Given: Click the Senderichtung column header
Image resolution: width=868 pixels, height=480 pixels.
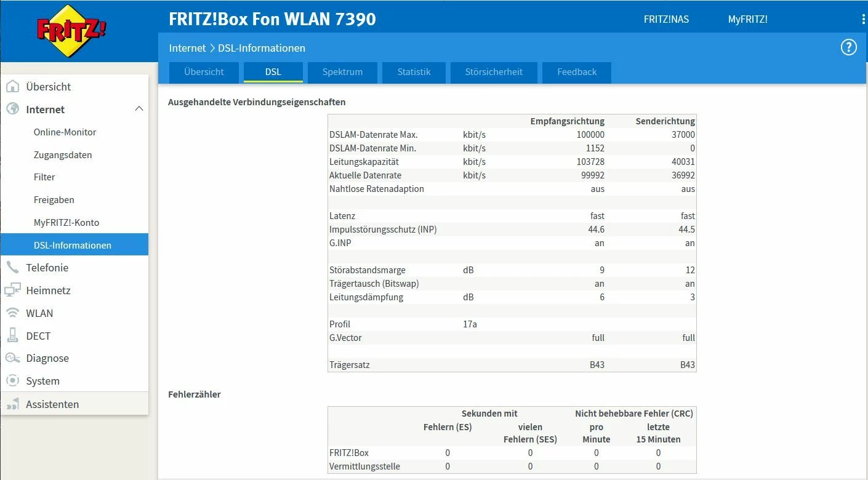Looking at the screenshot, I should pyautogui.click(x=665, y=121).
